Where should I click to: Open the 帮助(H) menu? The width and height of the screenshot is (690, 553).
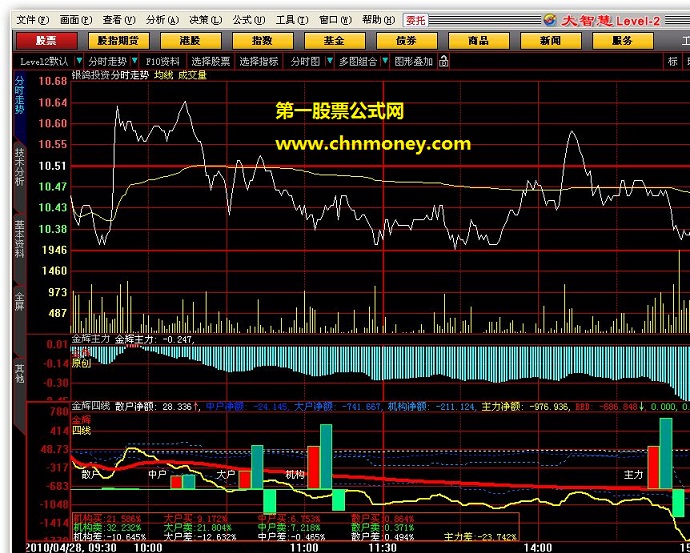click(x=379, y=20)
